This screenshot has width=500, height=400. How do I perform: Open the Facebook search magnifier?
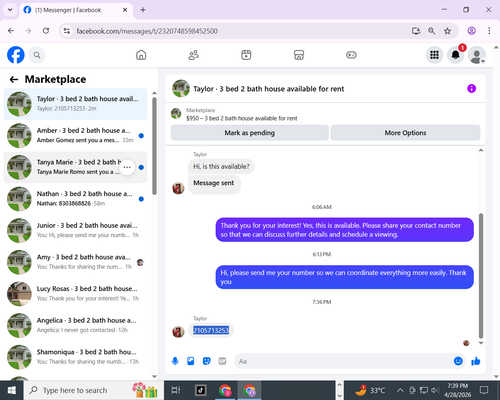click(x=37, y=55)
